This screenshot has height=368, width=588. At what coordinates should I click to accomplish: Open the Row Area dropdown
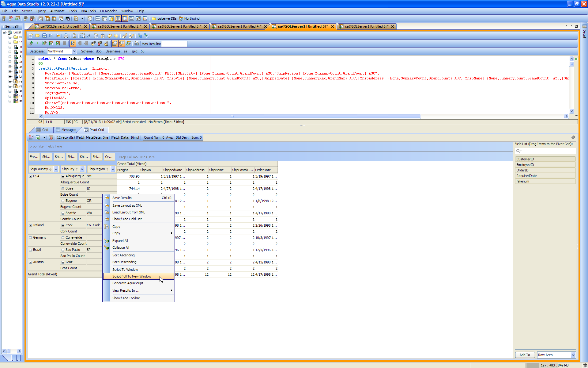tap(573, 355)
